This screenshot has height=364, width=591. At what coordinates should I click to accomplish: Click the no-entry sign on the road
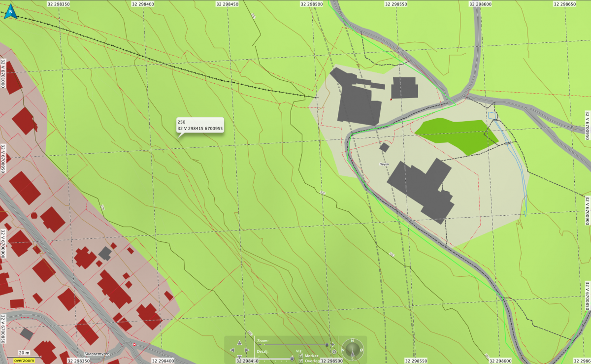tap(134, 344)
